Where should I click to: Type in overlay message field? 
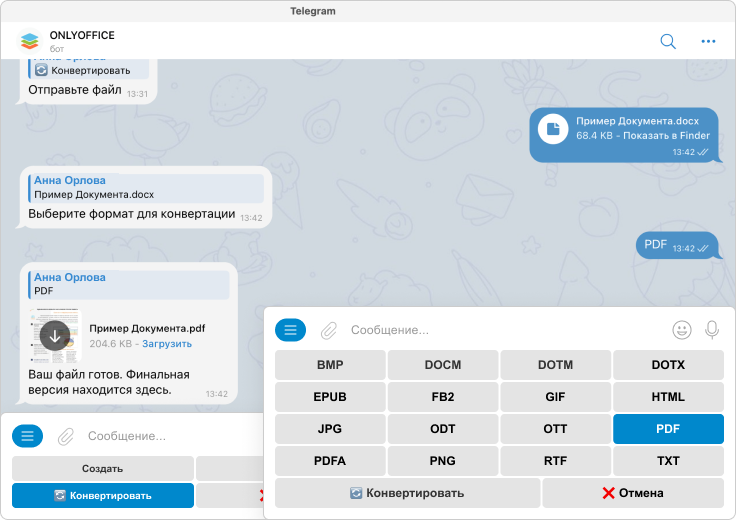pyautogui.click(x=507, y=330)
